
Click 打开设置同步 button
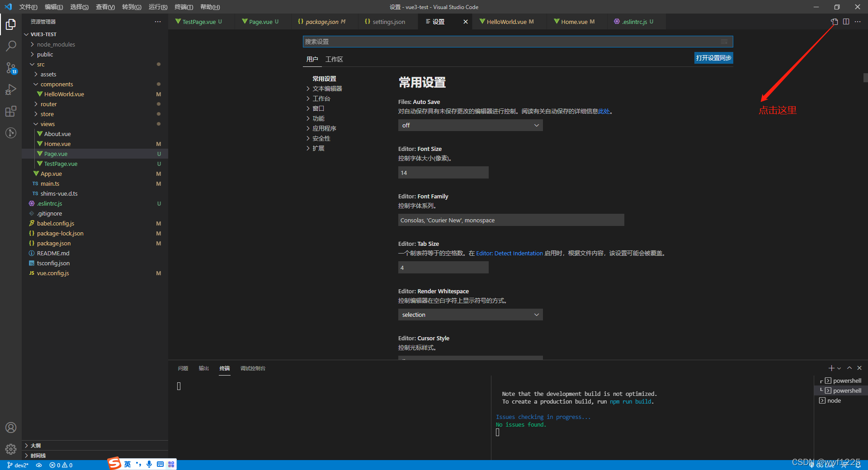click(x=713, y=58)
